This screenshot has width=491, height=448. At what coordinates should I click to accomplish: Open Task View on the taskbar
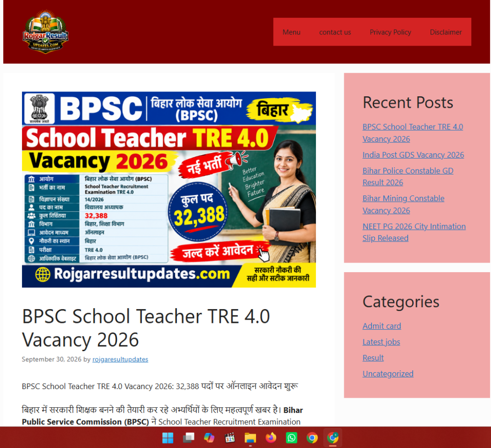click(188, 437)
